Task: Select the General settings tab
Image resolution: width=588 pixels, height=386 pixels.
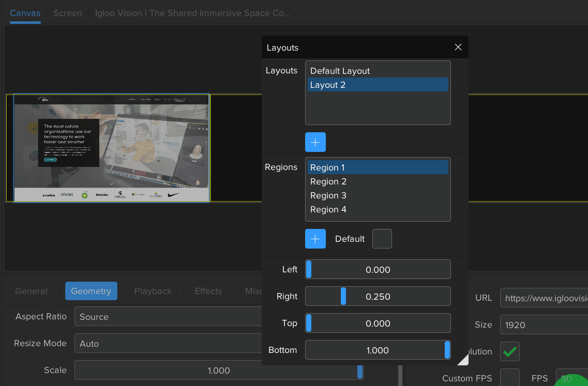Action: [x=31, y=291]
